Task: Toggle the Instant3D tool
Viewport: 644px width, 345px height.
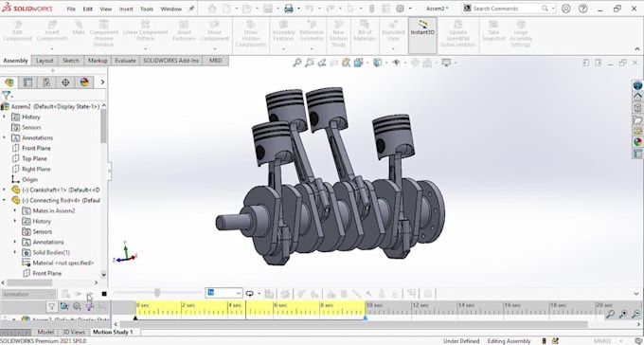Action: [422, 35]
